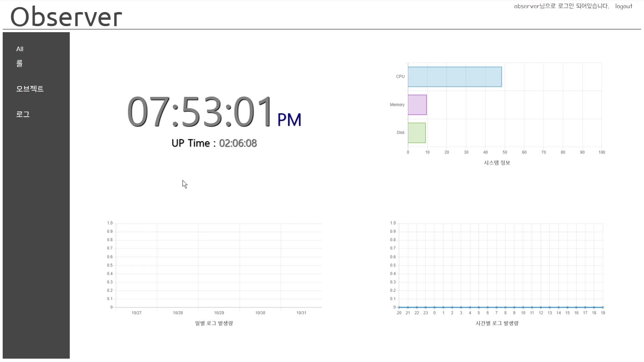Click the 10/28 date label
Screen dimensions: 644x362
point(178,313)
